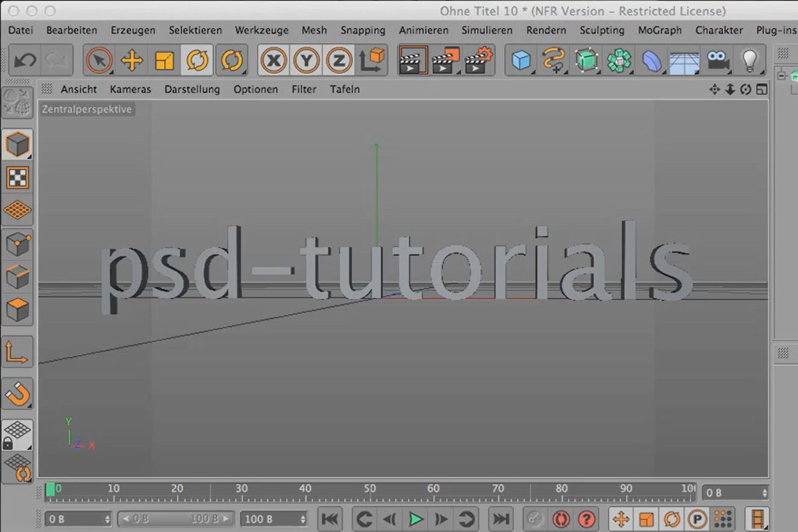The height and width of the screenshot is (532, 798).
Task: Switch to Points mode
Action: pos(17,245)
